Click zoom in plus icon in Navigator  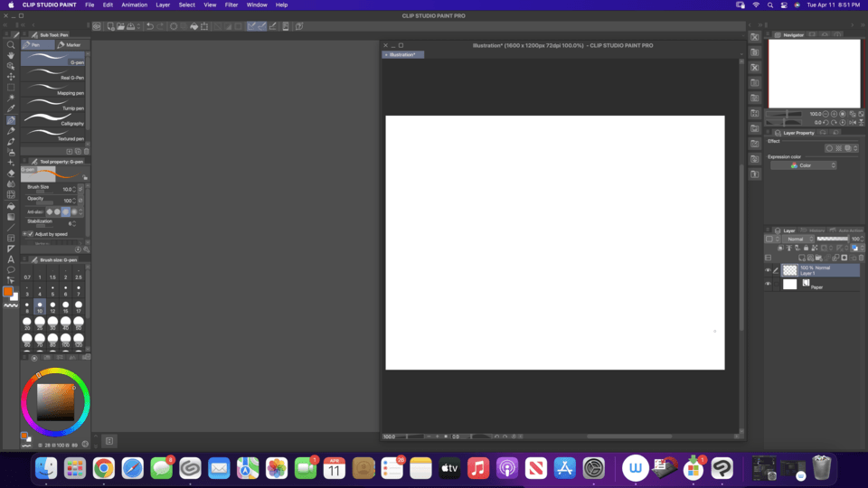[835, 114]
